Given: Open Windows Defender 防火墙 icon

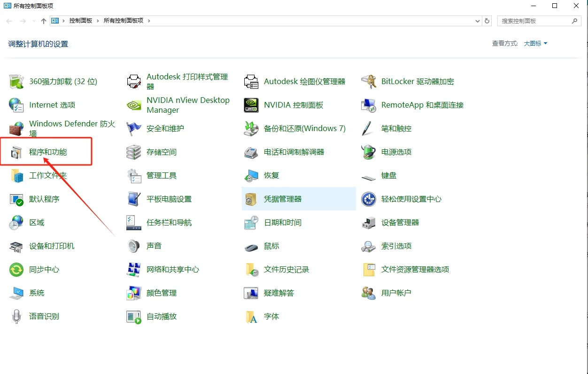Looking at the screenshot, I should 16,128.
